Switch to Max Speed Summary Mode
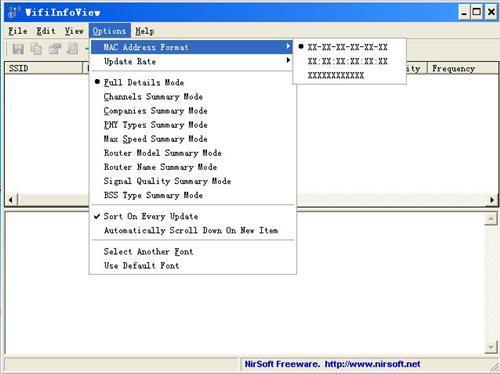 (x=193, y=139)
